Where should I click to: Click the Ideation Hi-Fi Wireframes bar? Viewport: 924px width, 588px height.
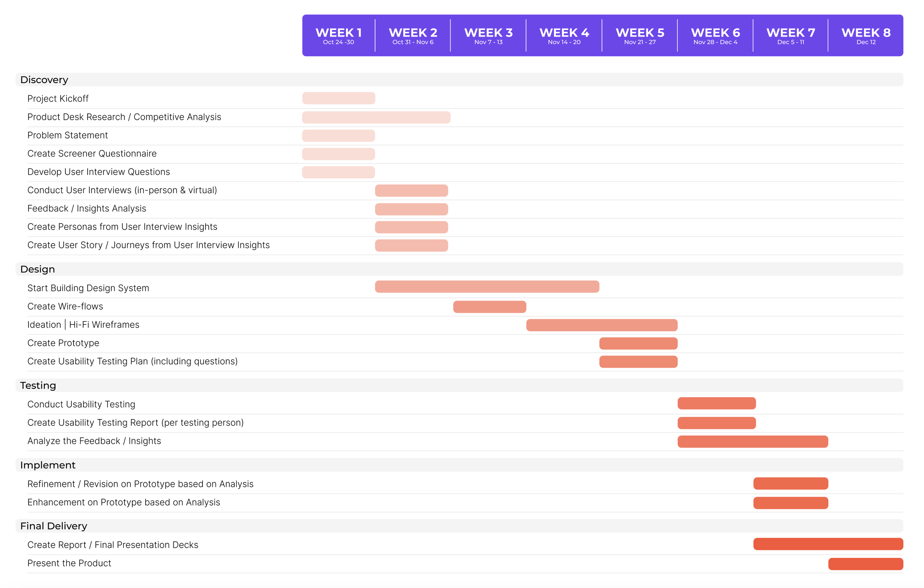602,325
